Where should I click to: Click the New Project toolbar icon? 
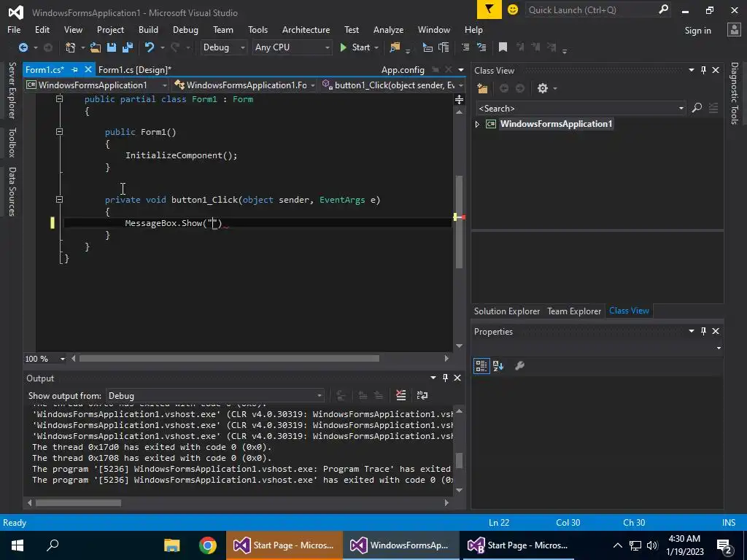[71, 47]
